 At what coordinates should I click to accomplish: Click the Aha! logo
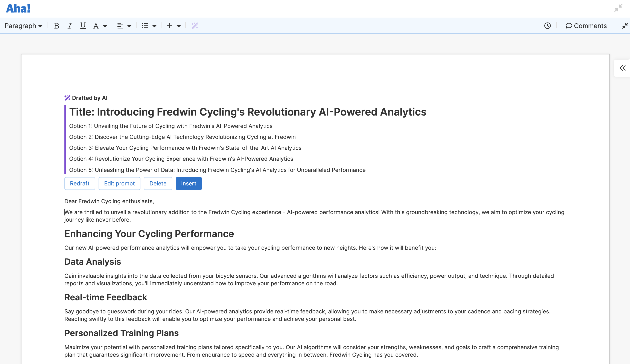click(x=18, y=8)
